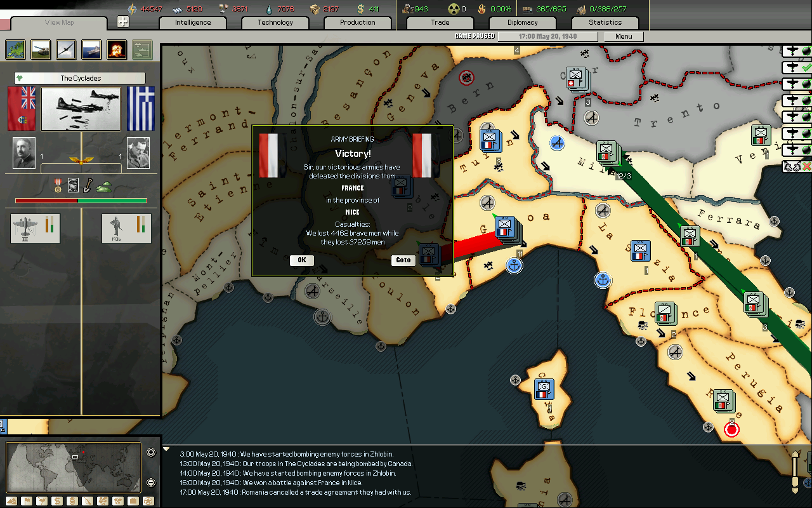This screenshot has height=508, width=812.
Task: Open the Intelligence tab
Action: point(193,22)
